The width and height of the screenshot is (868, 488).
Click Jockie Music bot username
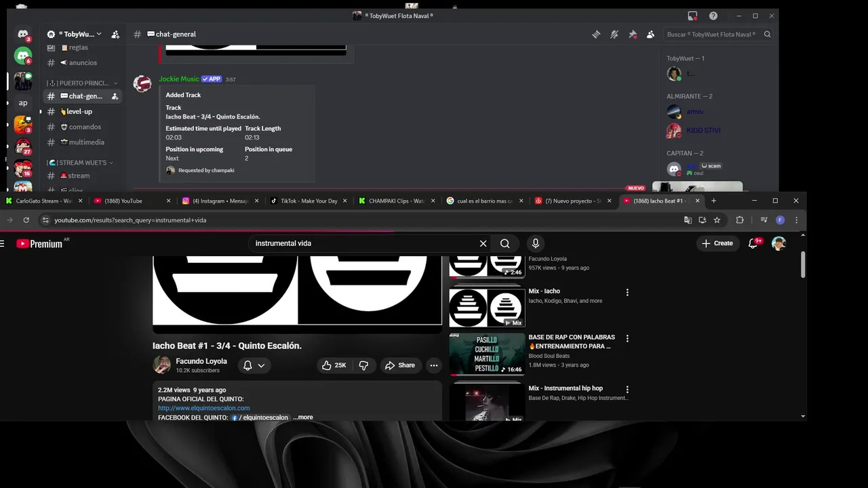pyautogui.click(x=179, y=79)
